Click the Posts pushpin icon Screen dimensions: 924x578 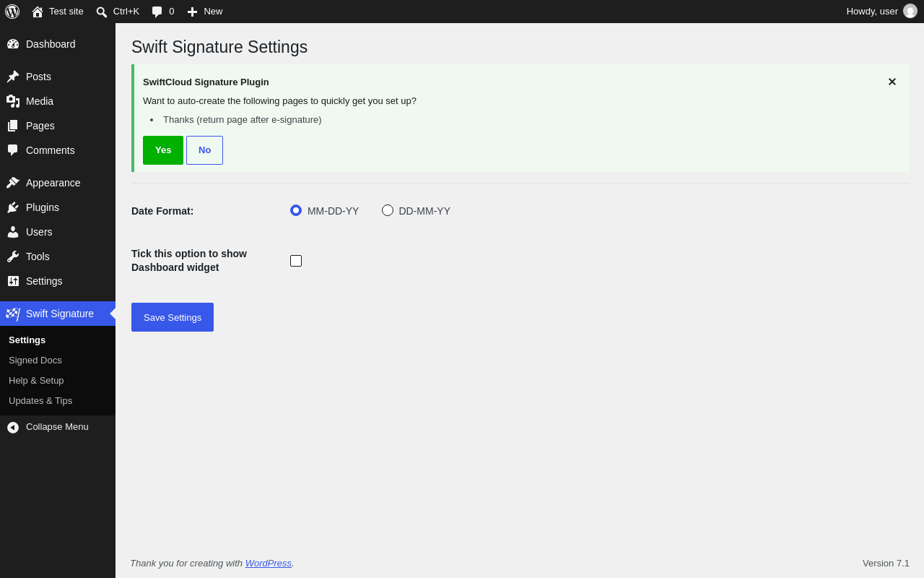(x=13, y=77)
